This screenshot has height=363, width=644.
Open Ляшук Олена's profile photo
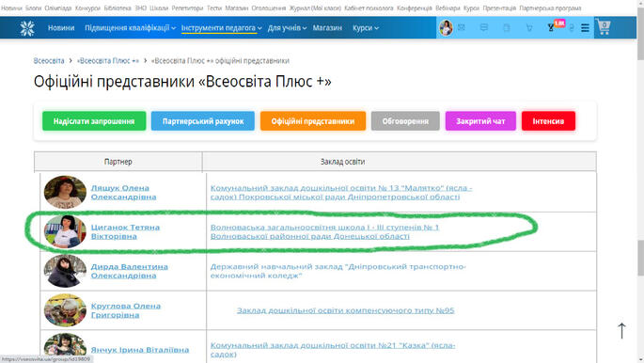pos(65,192)
